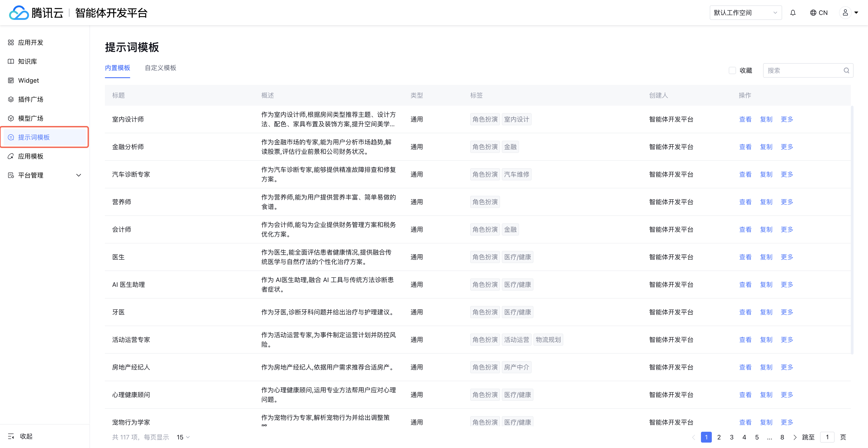This screenshot has height=448, width=868.
Task: Tick the 收藏 filter checkbox
Action: tap(732, 71)
